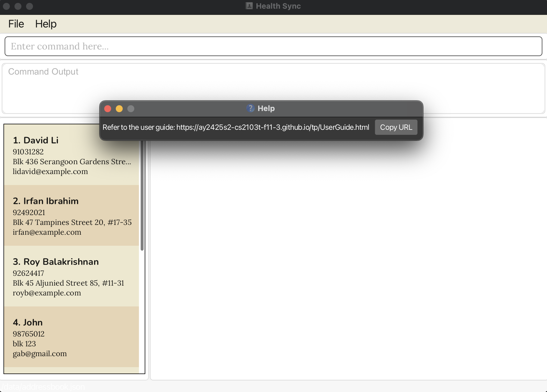Click the main window's third zoom button

pos(30,6)
